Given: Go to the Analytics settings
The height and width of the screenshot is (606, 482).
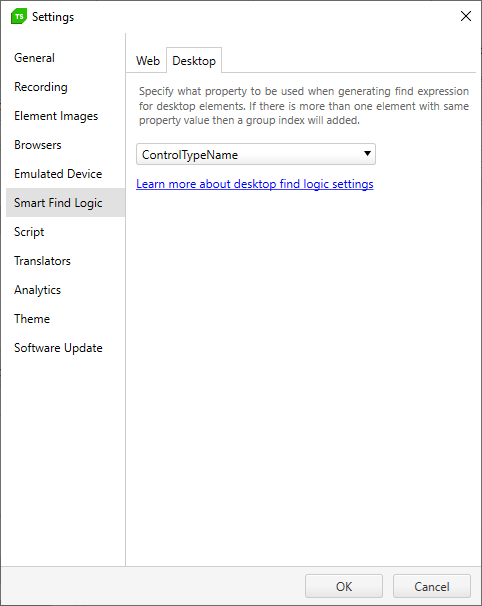Looking at the screenshot, I should coord(37,290).
